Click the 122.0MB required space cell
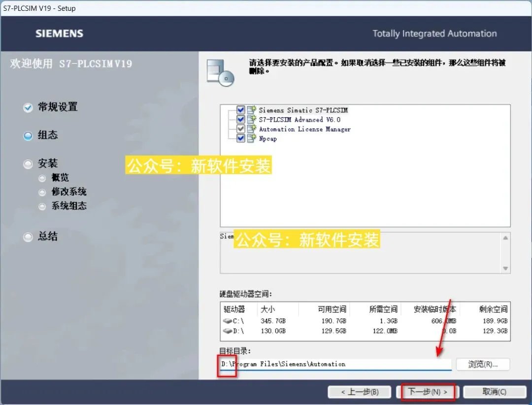This screenshot has height=405, width=532. (x=385, y=331)
